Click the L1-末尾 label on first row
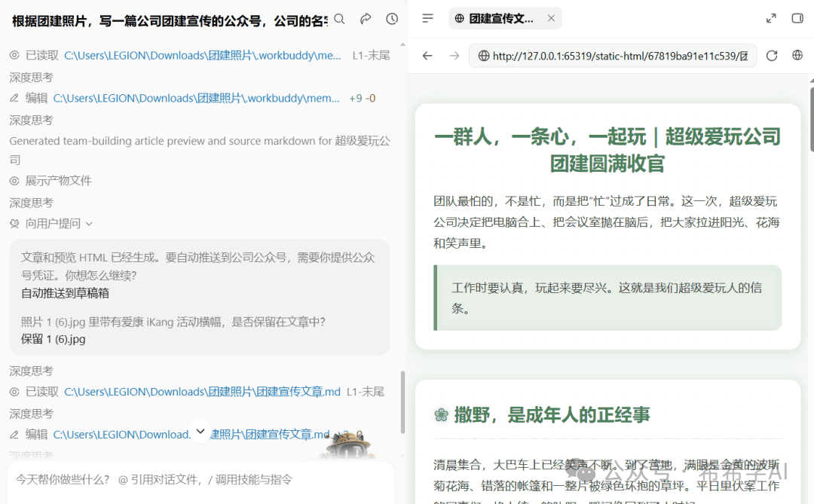Image resolution: width=814 pixels, height=504 pixels. 371,56
